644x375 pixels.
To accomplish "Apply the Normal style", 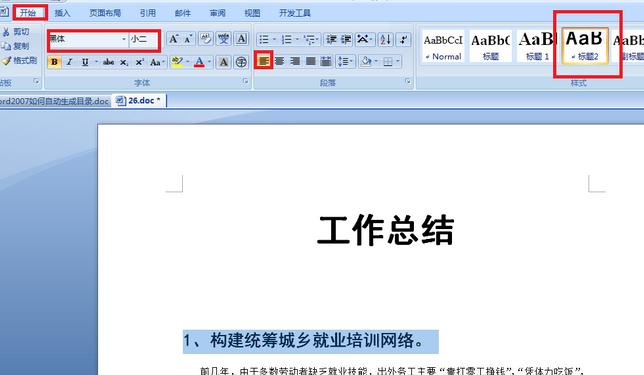I will 443,46.
